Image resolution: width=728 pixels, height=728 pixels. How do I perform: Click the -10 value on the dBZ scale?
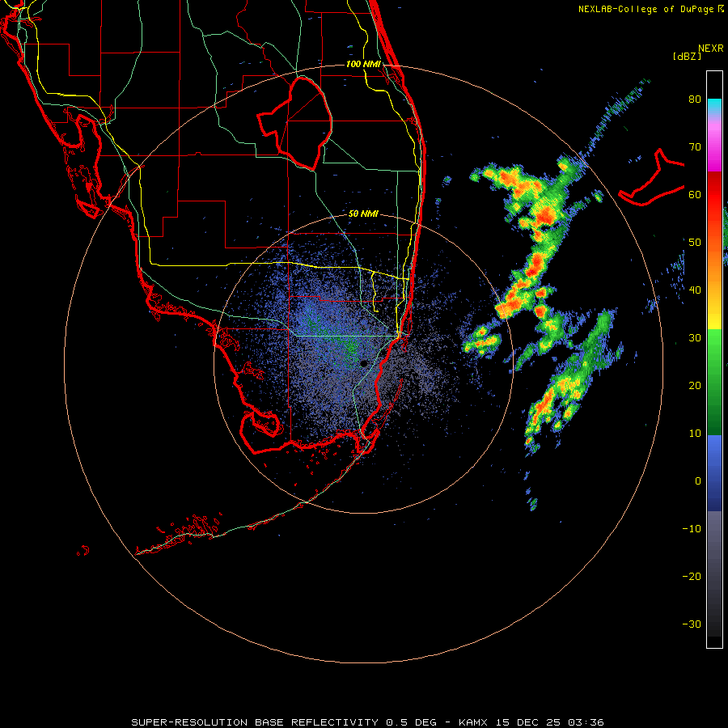(692, 529)
